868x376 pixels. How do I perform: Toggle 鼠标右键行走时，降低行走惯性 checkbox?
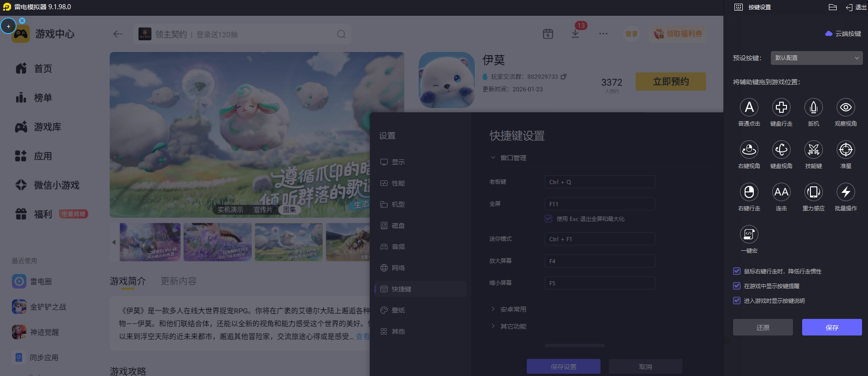click(737, 271)
